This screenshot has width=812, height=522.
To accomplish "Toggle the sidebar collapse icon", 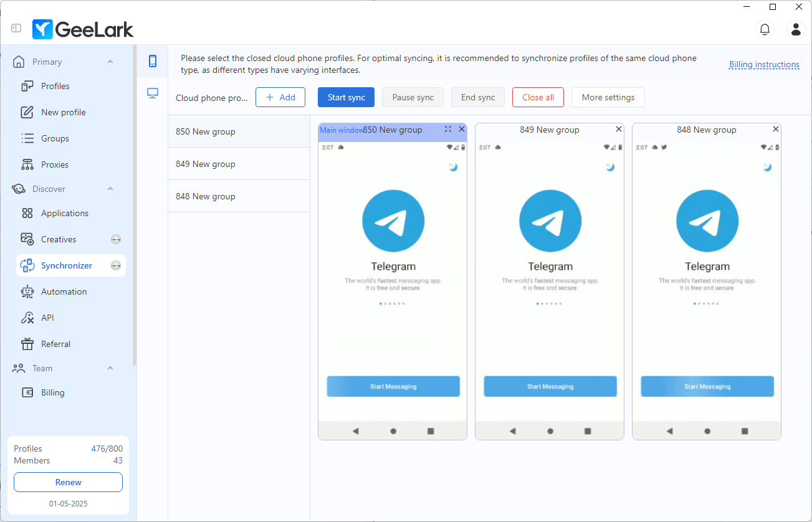I will [16, 29].
